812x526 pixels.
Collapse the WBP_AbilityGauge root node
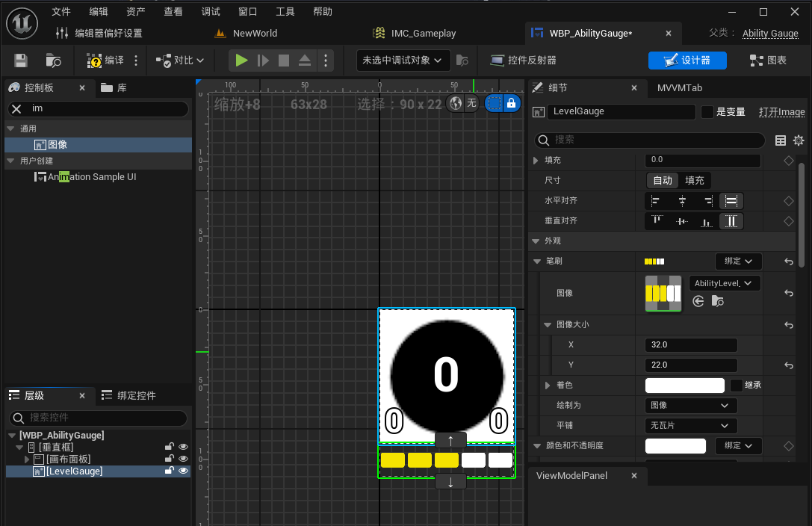[x=12, y=436]
